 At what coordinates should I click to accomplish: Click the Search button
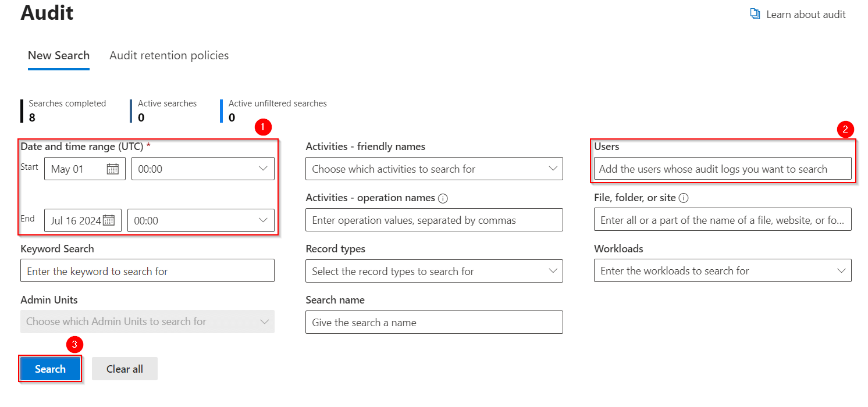point(50,369)
